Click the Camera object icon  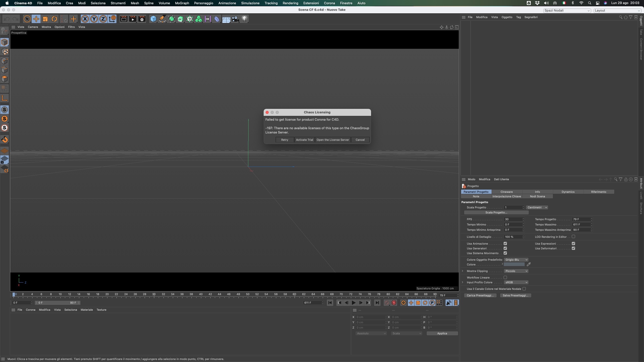point(235,19)
